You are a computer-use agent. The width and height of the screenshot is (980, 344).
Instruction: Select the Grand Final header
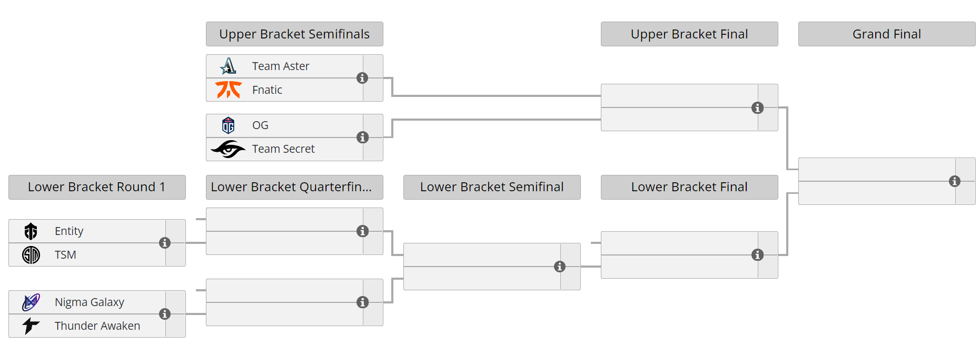pyautogui.click(x=887, y=34)
